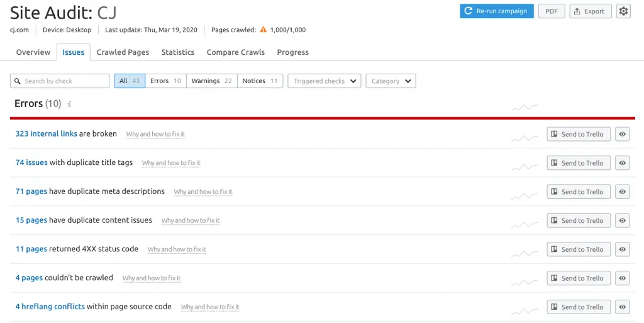Open the 323 internal links link
The image size is (644, 323).
point(46,134)
